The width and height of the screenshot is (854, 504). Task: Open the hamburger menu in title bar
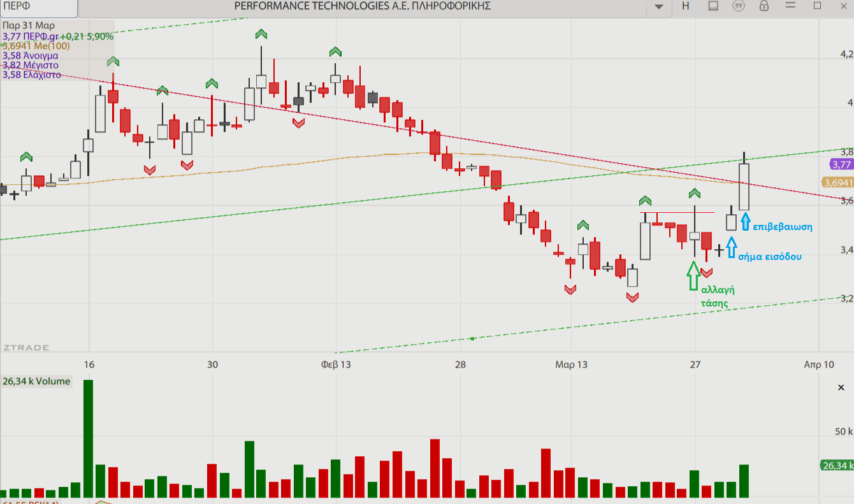791,6
